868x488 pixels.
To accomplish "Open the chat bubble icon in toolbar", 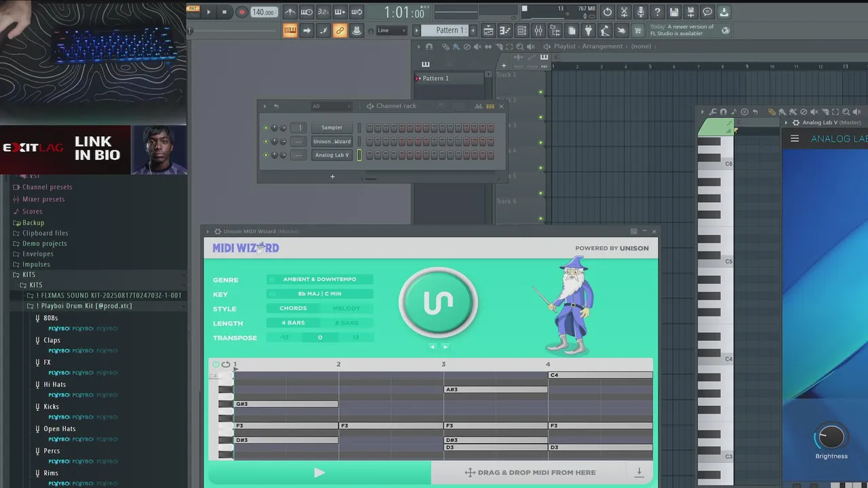I will 707,12.
